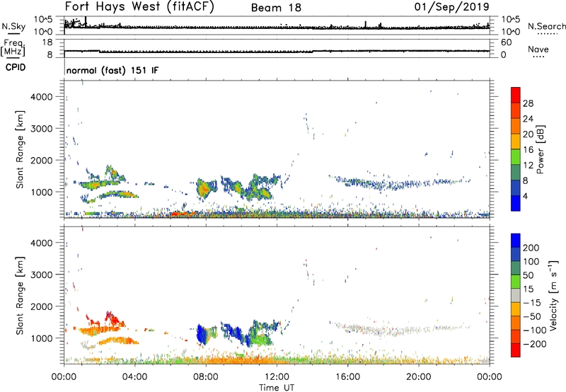Click the "60" Nave axis tick
Image resolution: width=566 pixels, height=392 pixels.
point(507,42)
